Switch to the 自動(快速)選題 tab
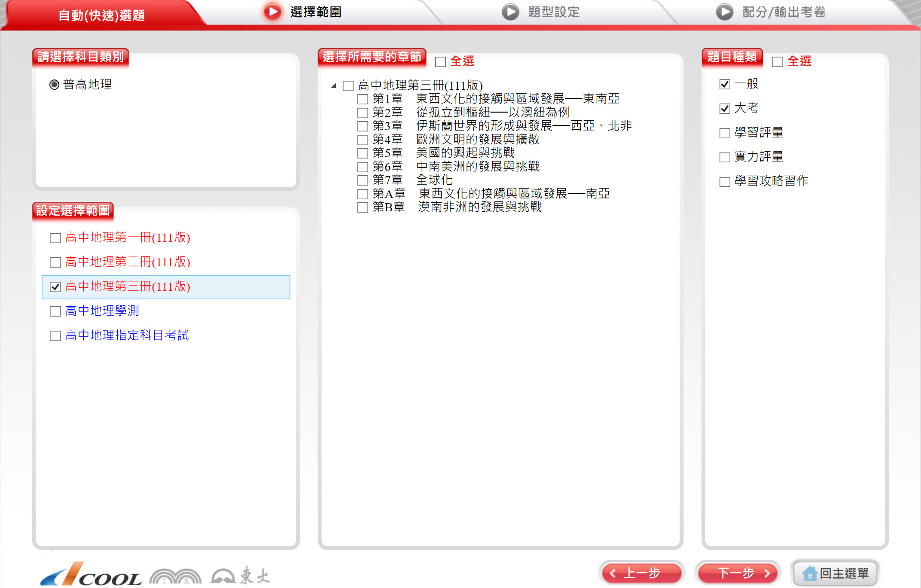This screenshot has width=921, height=588. coord(102,15)
